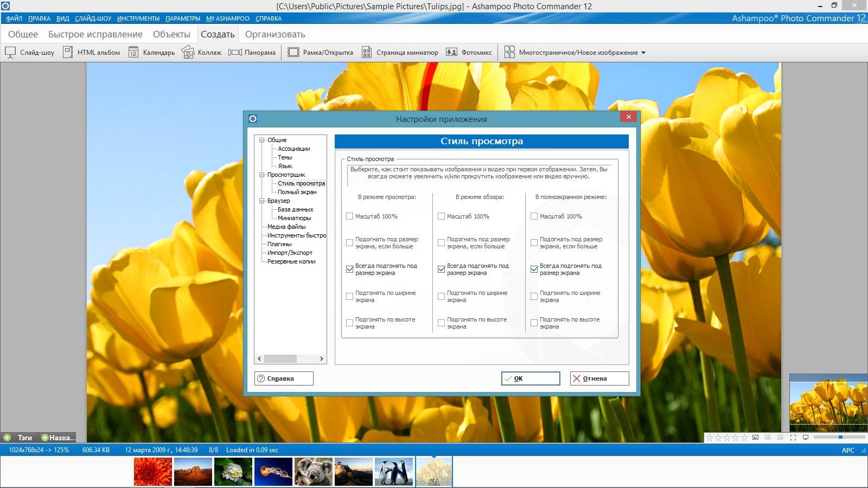Screen dimensions: 868x488
Task: Open the ФАЙЛ menu
Action: pos(15,18)
